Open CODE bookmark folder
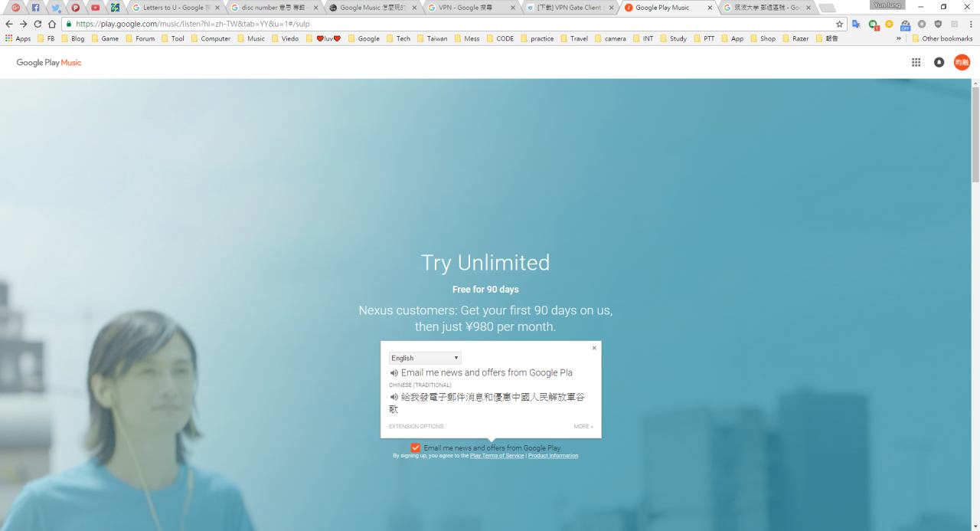This screenshot has height=531, width=980. (x=500, y=38)
